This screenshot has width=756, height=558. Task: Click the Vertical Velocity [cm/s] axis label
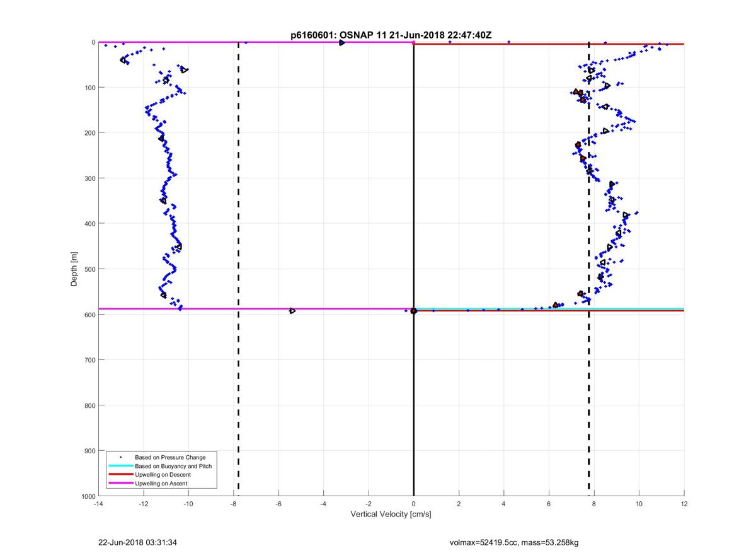tap(391, 514)
